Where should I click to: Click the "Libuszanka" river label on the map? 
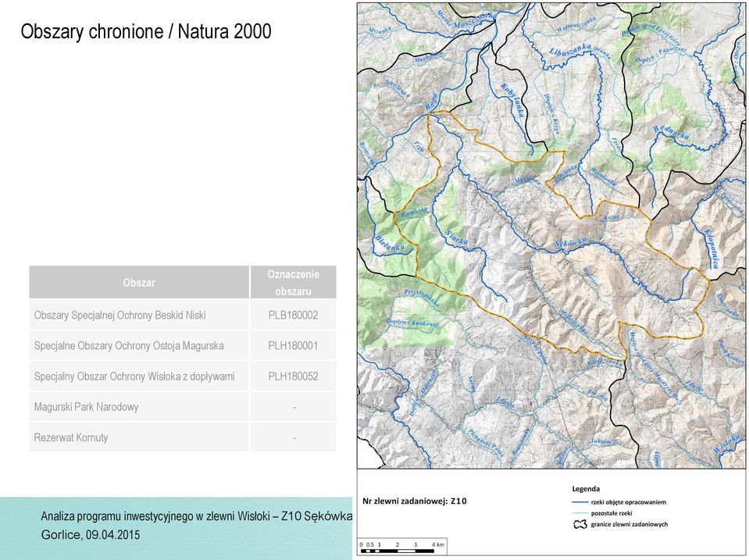pyautogui.click(x=570, y=50)
